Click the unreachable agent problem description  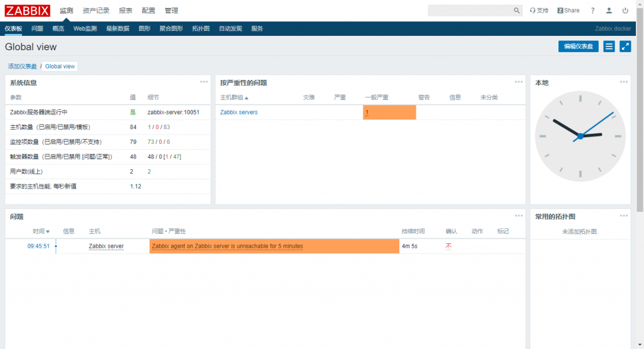coord(227,246)
